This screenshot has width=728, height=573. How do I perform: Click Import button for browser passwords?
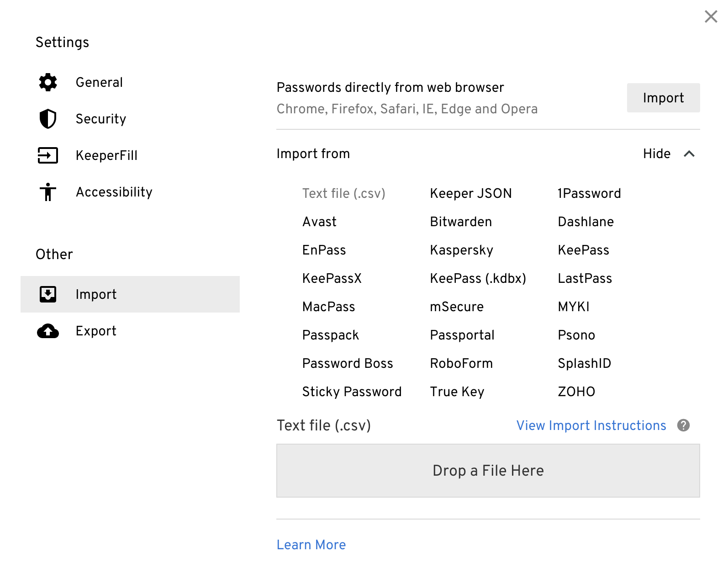point(663,98)
